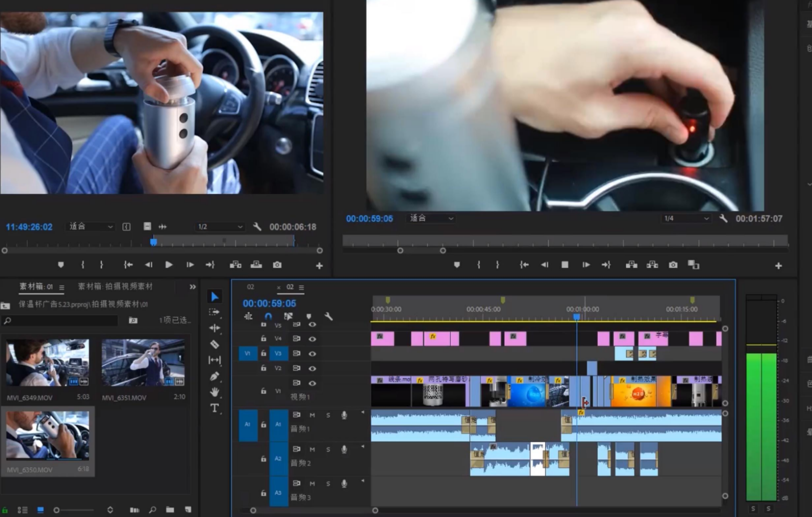Hide track V2 with the eye icon
812x517 pixels.
(312, 368)
